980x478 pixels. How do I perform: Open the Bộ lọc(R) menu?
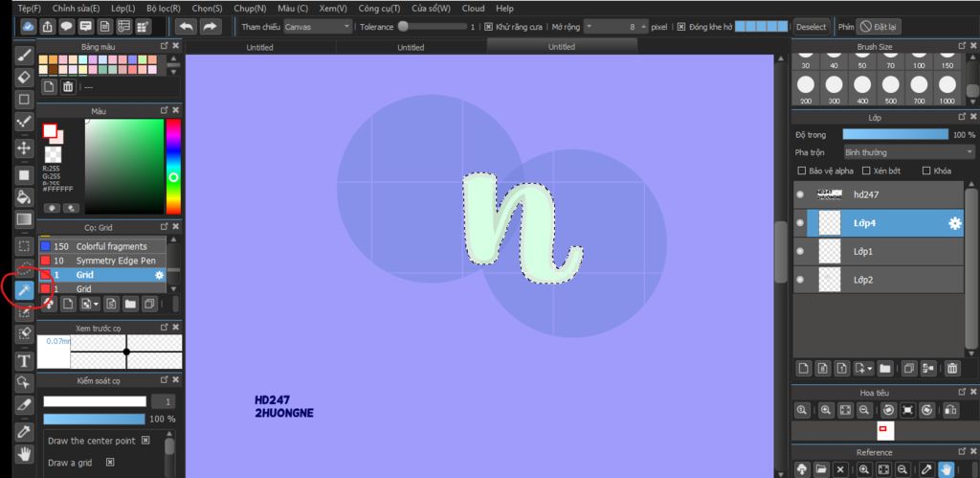pyautogui.click(x=164, y=8)
